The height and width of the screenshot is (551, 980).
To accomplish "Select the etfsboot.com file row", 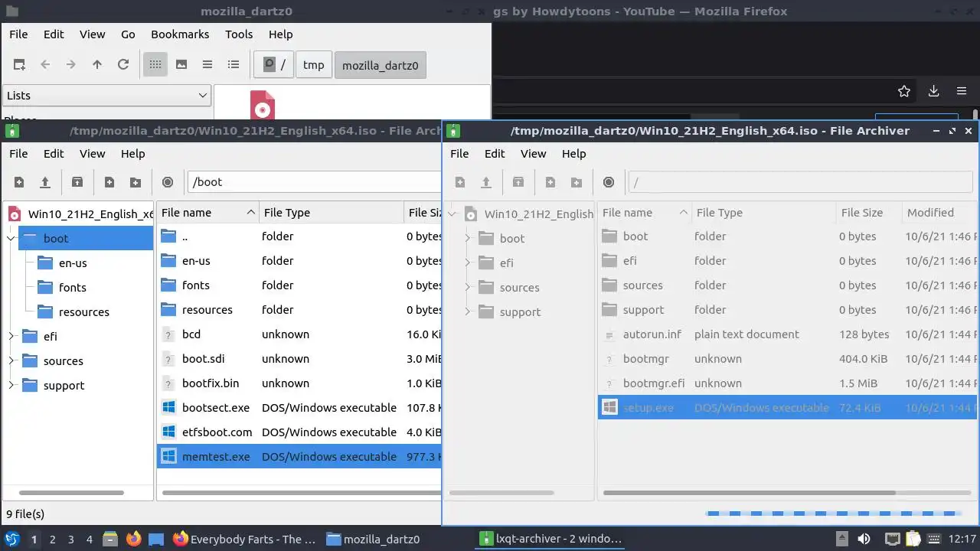I will pyautogui.click(x=299, y=432).
